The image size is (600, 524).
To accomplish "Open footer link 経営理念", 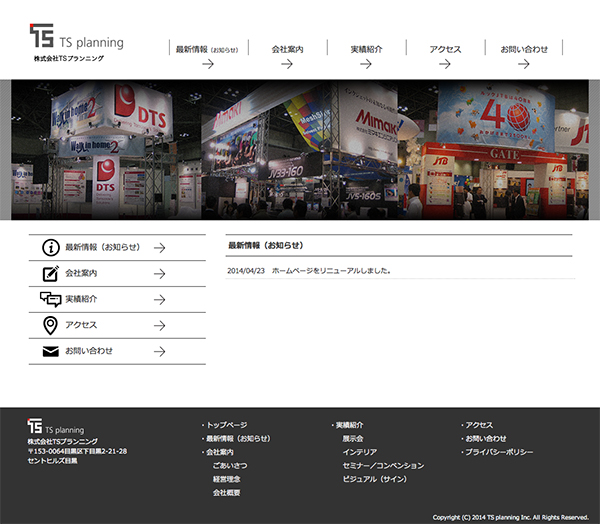I will [227, 479].
